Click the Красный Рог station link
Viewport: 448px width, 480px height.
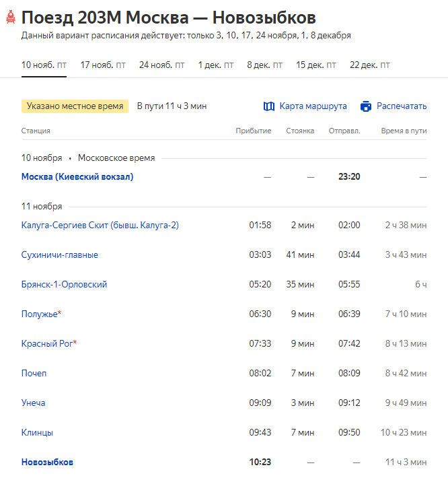coord(47,343)
